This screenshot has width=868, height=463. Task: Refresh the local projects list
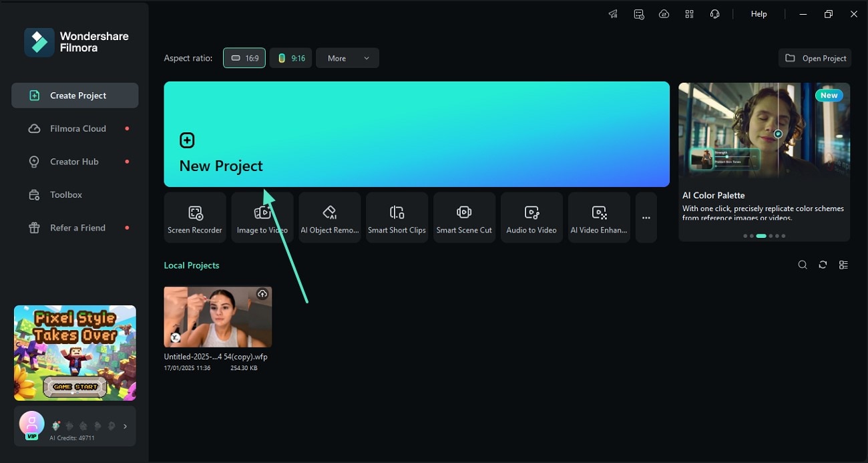click(x=823, y=265)
